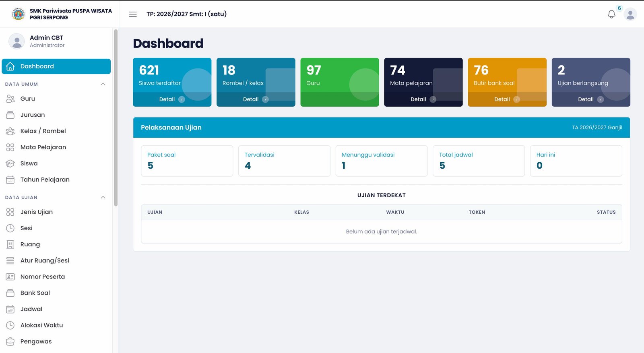Viewport: 644px width, 353px height.
Task: Click the Pengawas briefcase icon
Action: 10,342
